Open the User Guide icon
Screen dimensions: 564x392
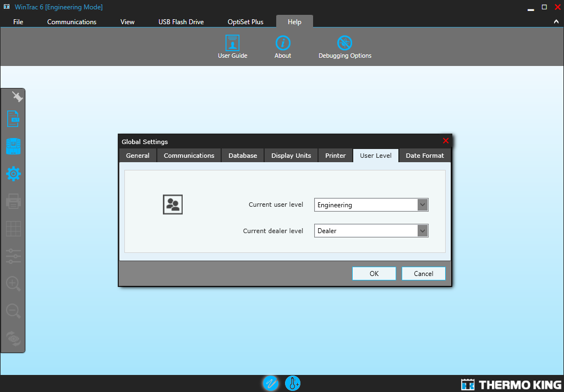[232, 43]
